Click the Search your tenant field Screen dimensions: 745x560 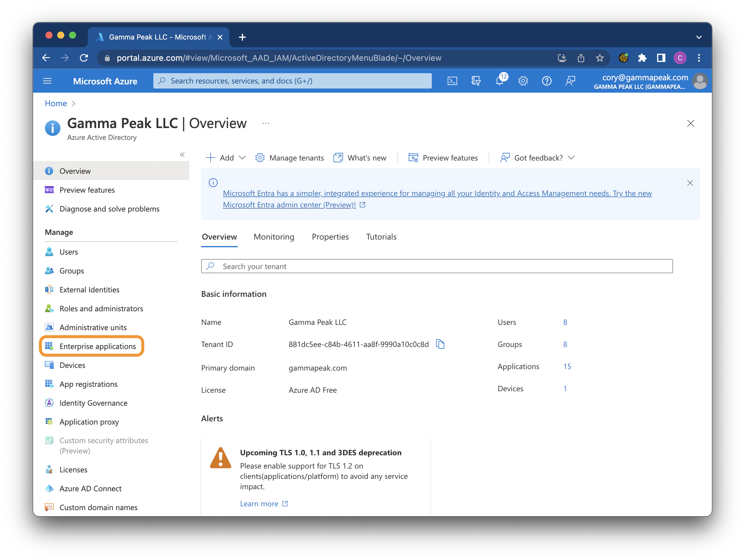click(437, 266)
